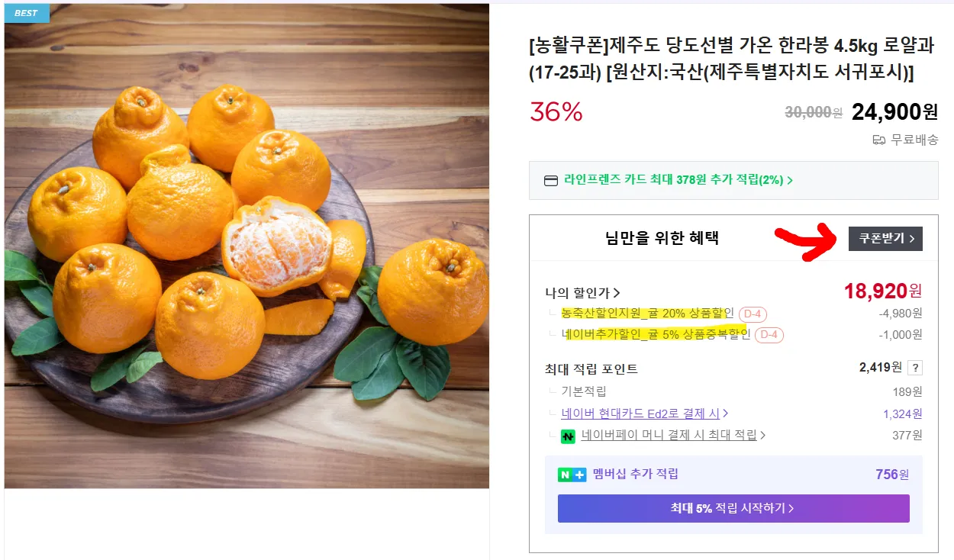
Task: Open the 네이버 현대카드 Ed2로 결제 시 link
Action: [644, 414]
